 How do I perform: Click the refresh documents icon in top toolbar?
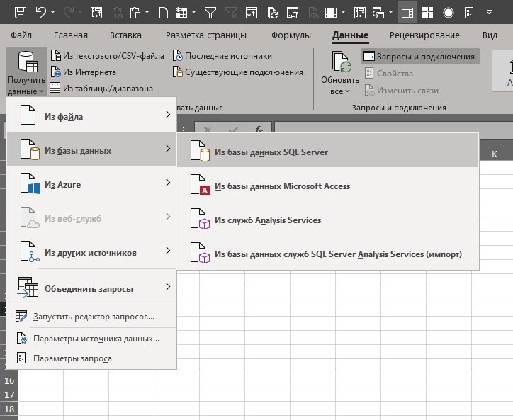click(x=272, y=13)
